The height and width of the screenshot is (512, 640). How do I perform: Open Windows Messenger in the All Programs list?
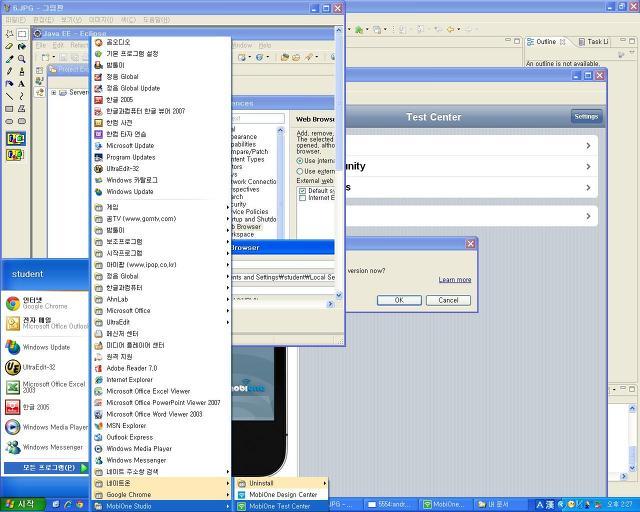click(161, 460)
